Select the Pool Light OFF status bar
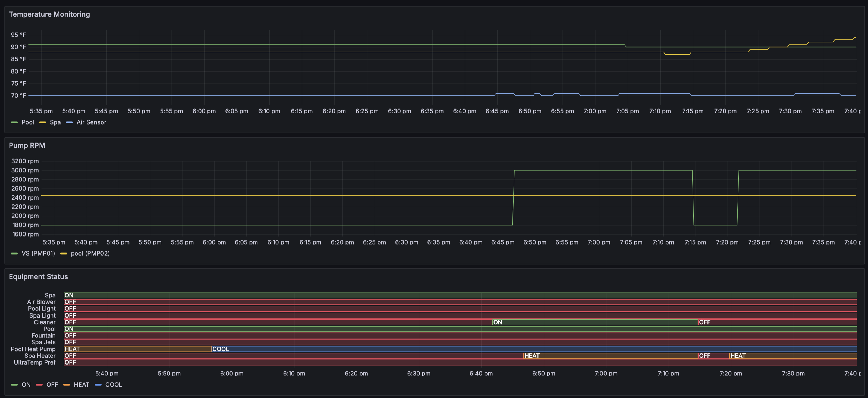 pos(460,309)
